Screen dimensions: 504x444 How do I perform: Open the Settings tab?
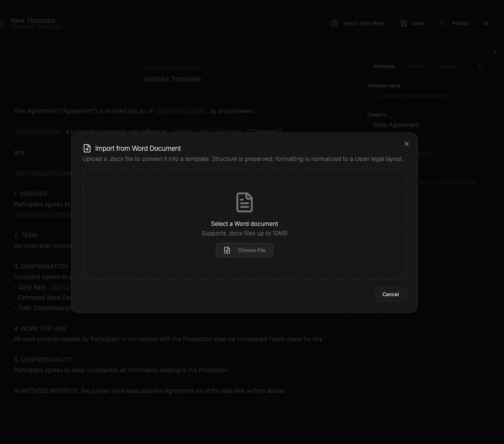point(448,66)
